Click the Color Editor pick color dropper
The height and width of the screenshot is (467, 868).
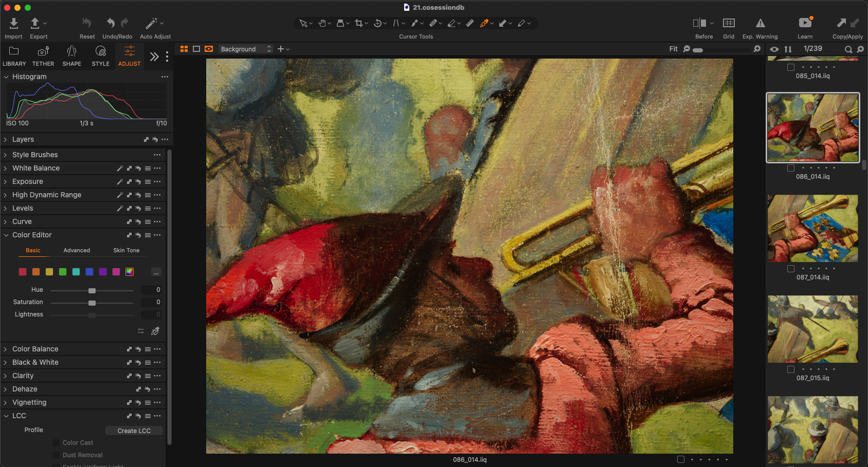(155, 331)
